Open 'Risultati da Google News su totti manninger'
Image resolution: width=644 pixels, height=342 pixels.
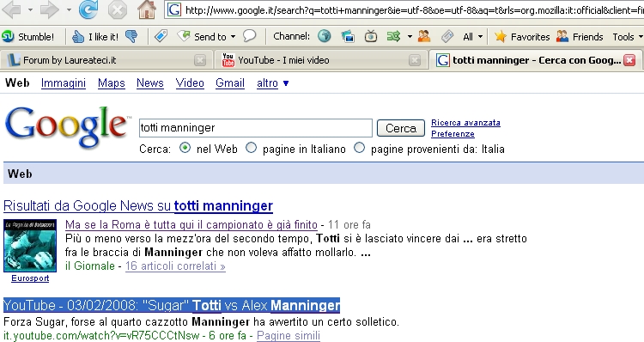pos(138,205)
